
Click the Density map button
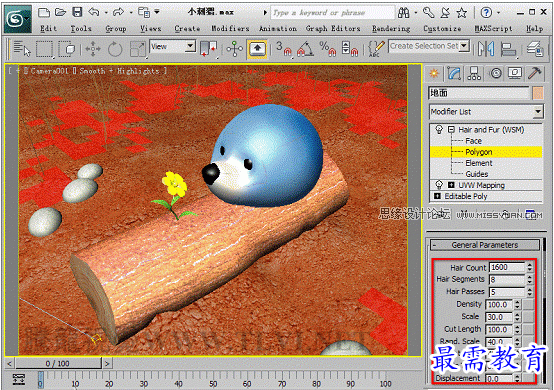click(528, 304)
